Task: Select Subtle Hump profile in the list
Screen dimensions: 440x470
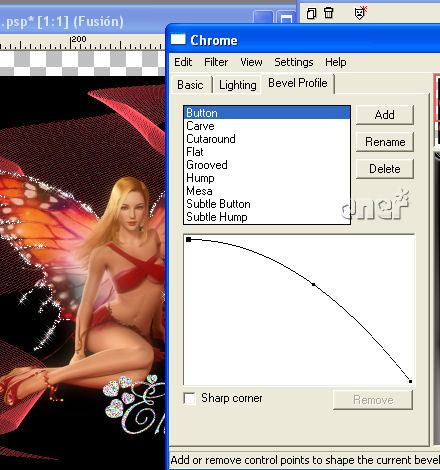Action: [x=267, y=217]
